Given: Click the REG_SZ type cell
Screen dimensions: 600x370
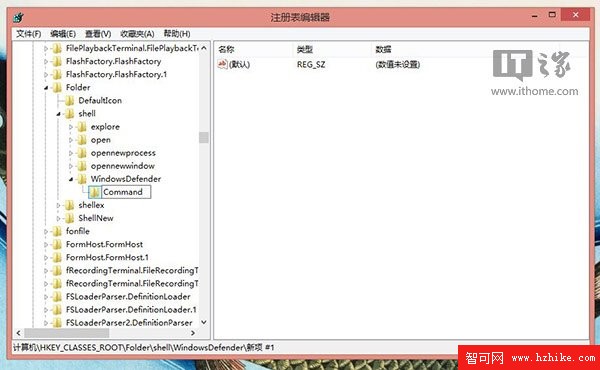Looking at the screenshot, I should (x=311, y=64).
